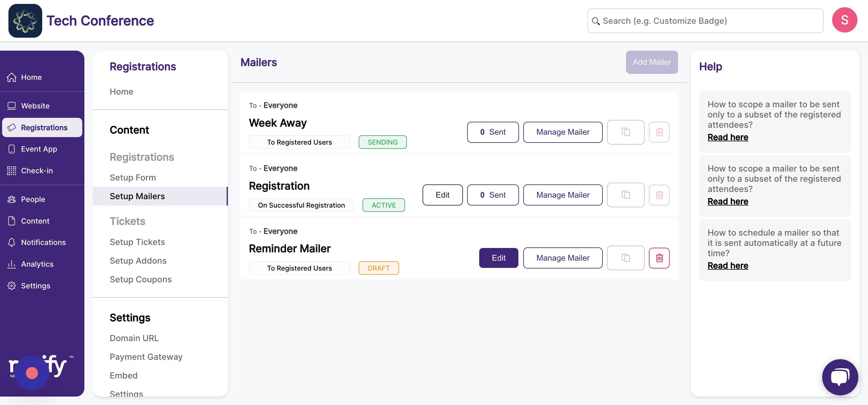Click the Search input field
The image size is (868, 405).
[705, 21]
